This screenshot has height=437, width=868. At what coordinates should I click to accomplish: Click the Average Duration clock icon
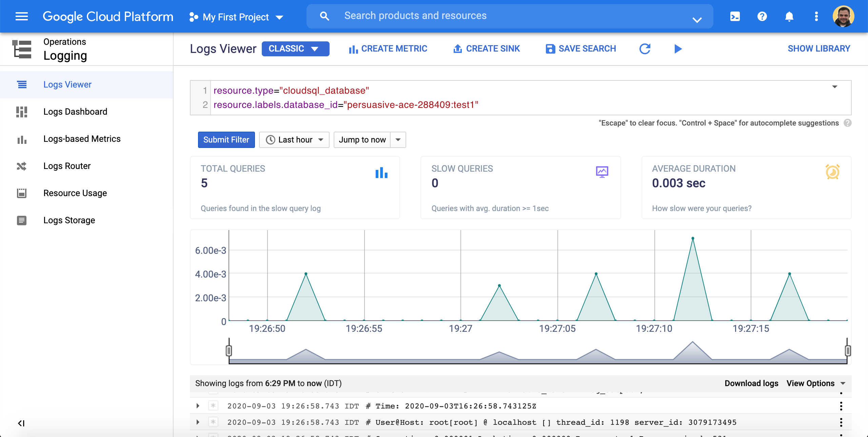(833, 172)
